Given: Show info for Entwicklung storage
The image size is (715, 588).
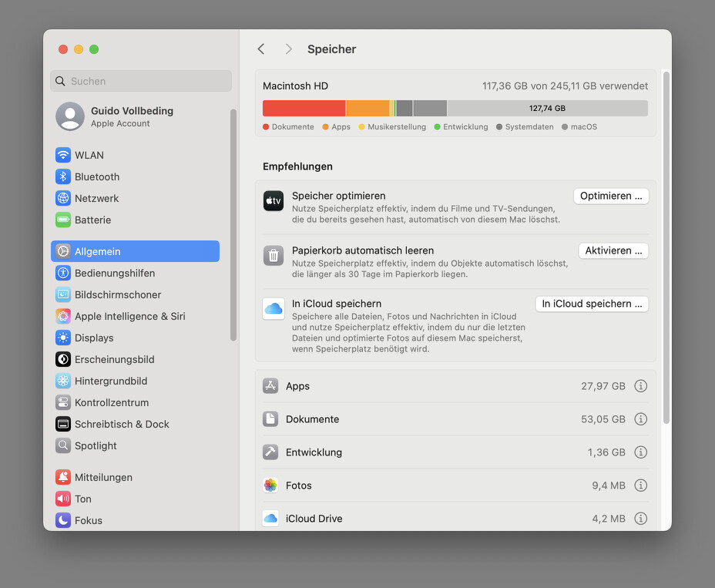Looking at the screenshot, I should pos(641,452).
